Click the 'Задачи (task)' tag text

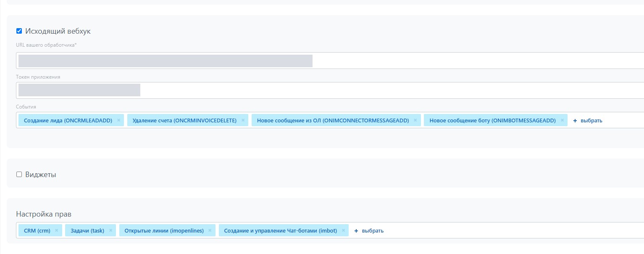[87, 231]
